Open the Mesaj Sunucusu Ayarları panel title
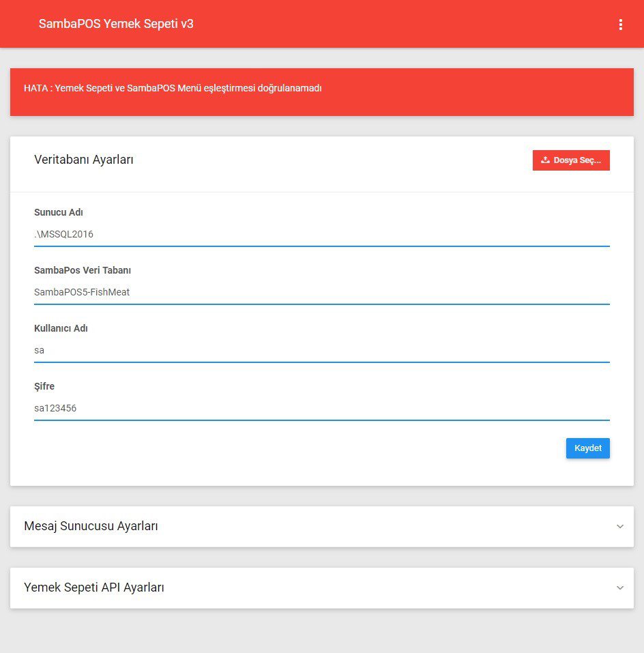 click(91, 526)
